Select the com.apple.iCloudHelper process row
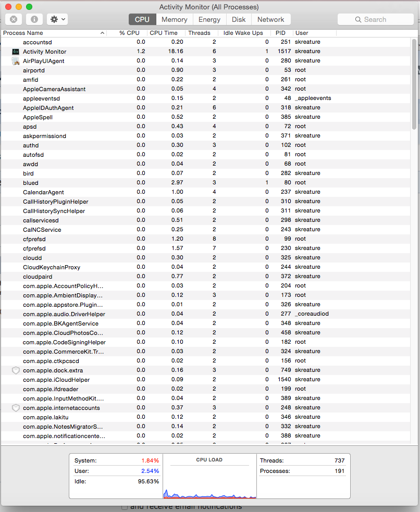The height and width of the screenshot is (512, 420). coord(206,379)
